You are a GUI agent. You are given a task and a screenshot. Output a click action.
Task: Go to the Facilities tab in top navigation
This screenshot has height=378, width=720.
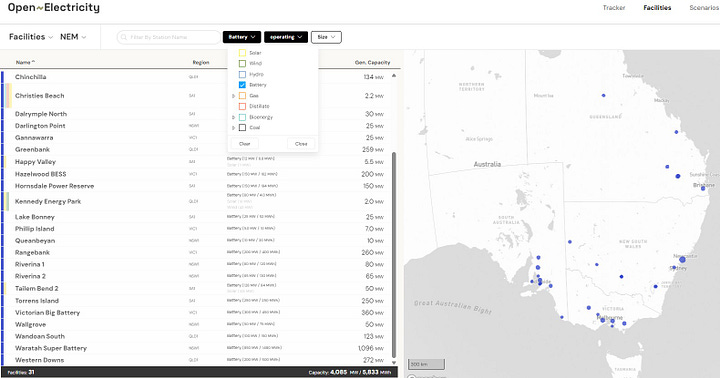point(657,8)
